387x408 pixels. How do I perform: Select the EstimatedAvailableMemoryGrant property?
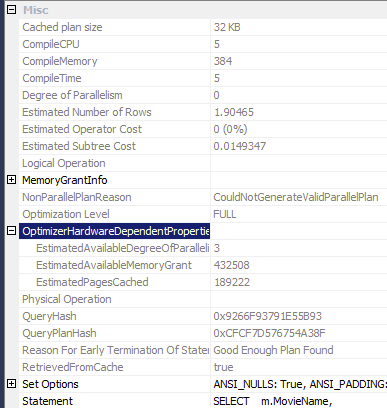click(x=114, y=265)
